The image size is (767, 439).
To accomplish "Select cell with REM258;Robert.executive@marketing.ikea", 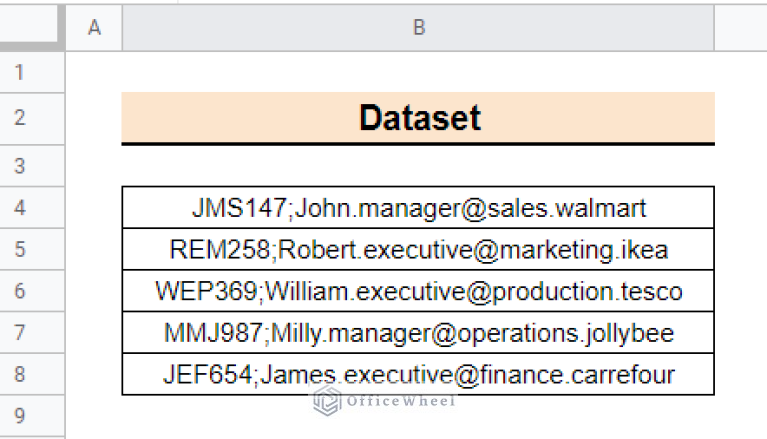I will click(418, 249).
